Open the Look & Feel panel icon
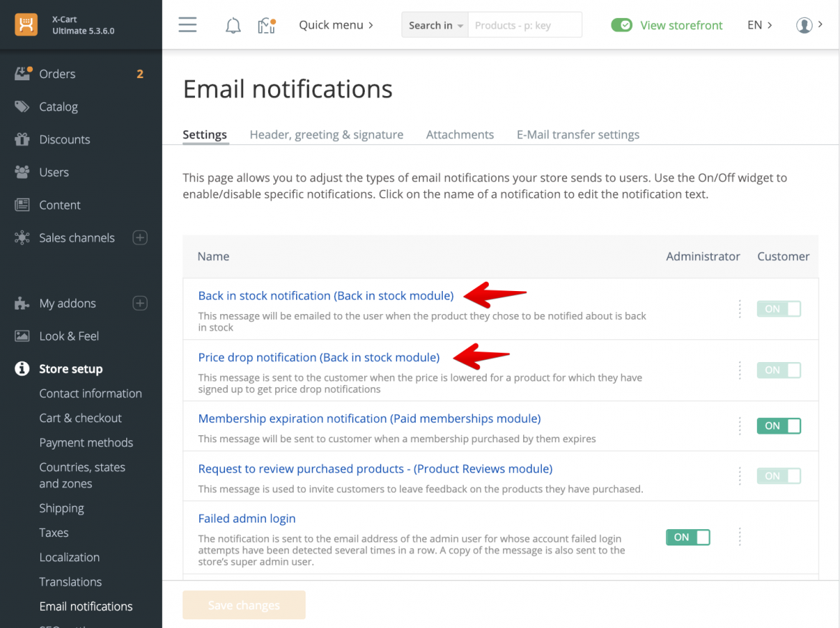This screenshot has height=628, width=840. click(22, 336)
